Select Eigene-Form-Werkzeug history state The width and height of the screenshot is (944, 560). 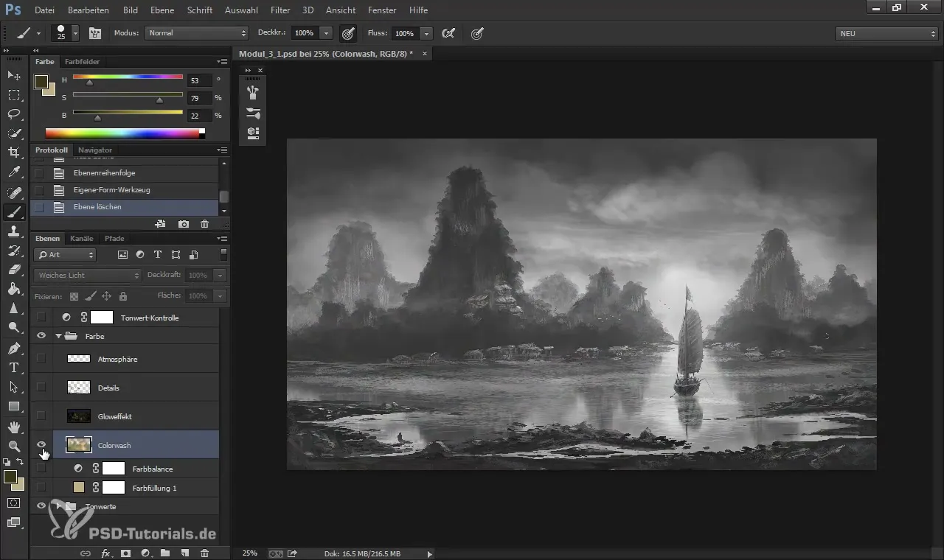click(x=125, y=190)
